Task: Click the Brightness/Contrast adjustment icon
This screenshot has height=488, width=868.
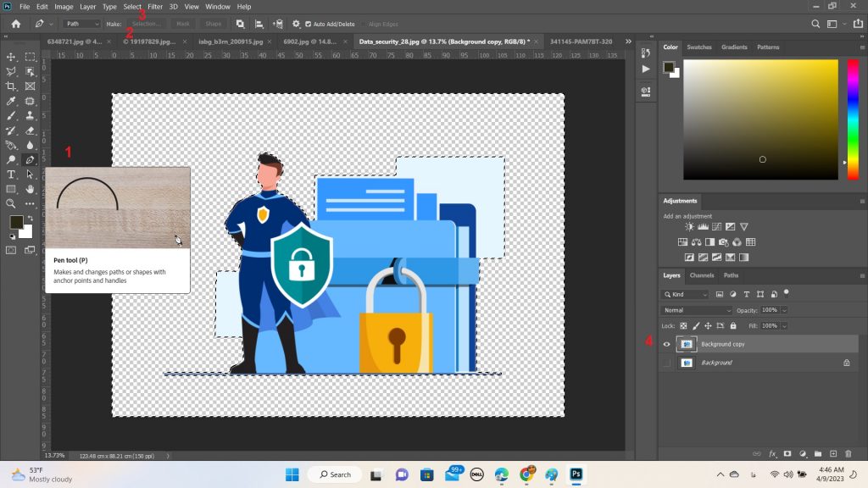Action: pyautogui.click(x=690, y=227)
